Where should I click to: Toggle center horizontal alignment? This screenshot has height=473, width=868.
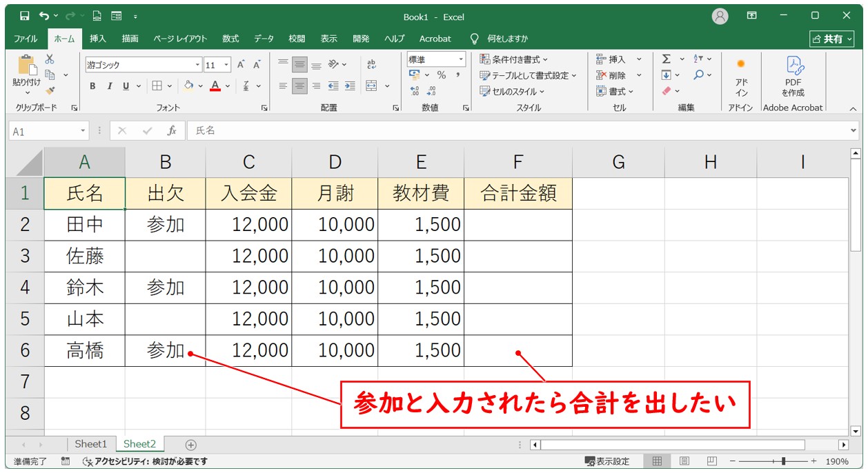tap(299, 86)
